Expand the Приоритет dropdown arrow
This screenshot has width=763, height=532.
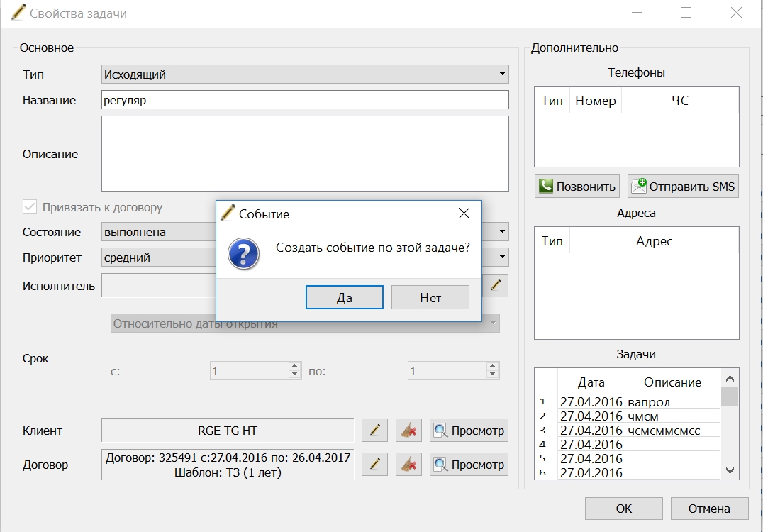pos(502,257)
